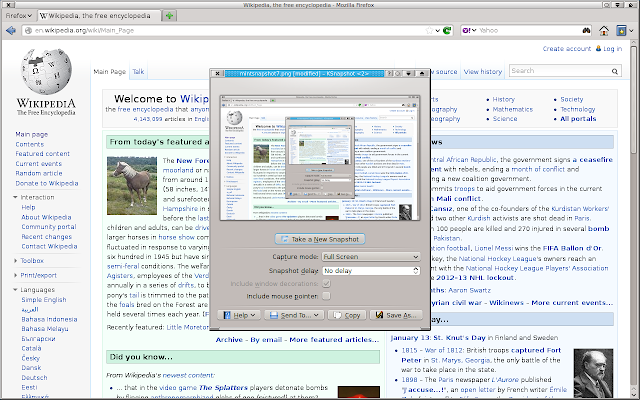
Task: Select the Wikipedia, the free encyclopedia tab
Action: pos(98,16)
